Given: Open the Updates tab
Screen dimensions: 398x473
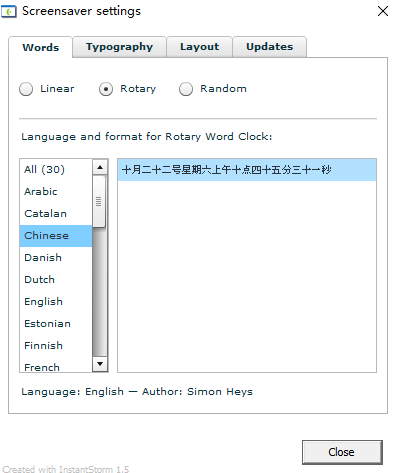Looking at the screenshot, I should [x=269, y=47].
